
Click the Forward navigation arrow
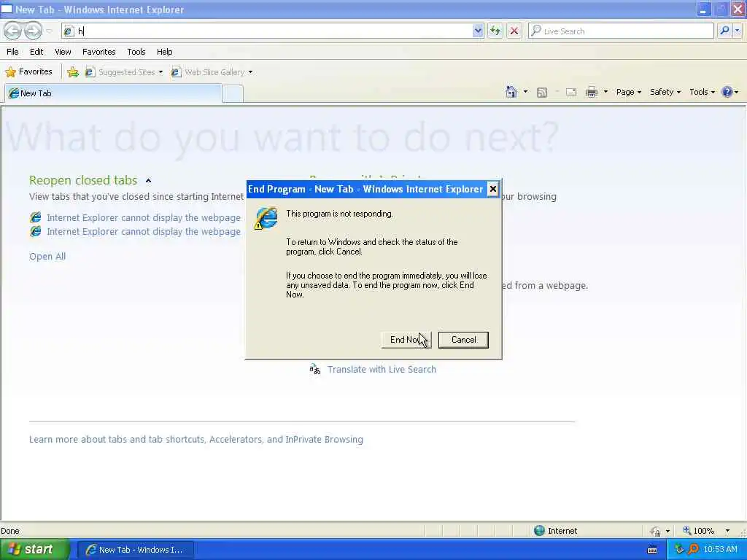(33, 31)
